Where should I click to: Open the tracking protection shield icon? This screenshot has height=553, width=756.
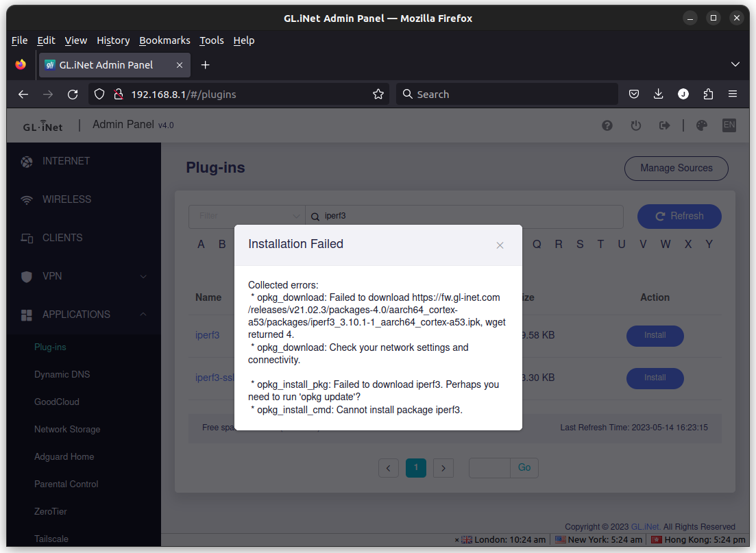click(99, 95)
